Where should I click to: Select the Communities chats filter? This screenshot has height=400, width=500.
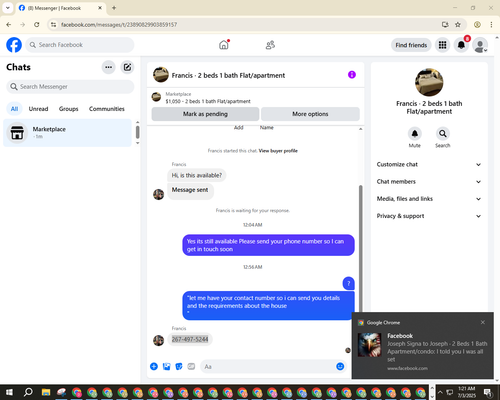click(x=107, y=109)
